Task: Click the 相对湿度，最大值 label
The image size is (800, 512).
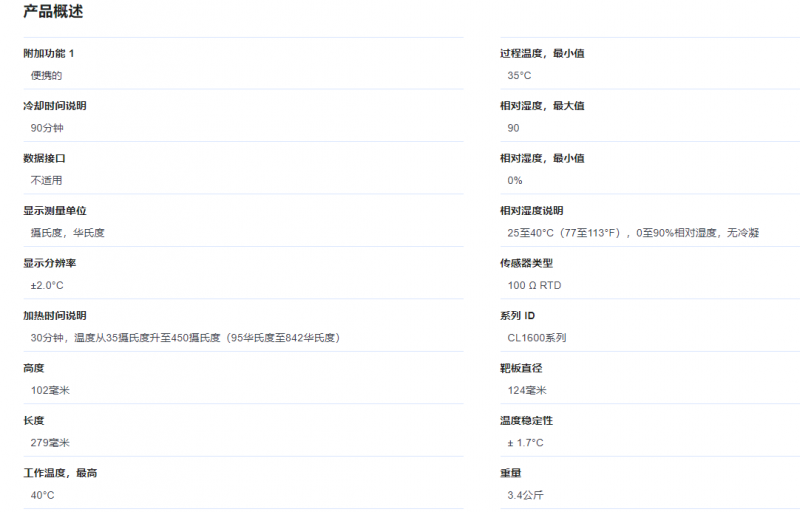Action: (542, 105)
